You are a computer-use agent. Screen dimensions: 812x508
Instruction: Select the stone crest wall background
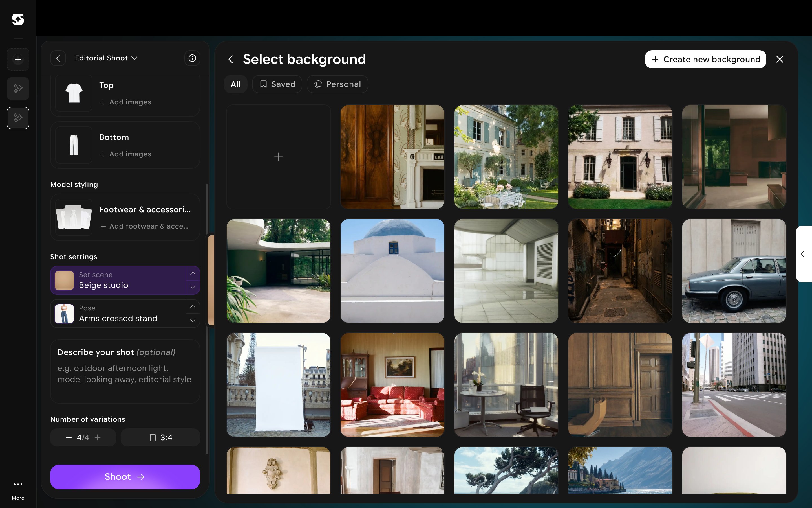[x=279, y=470]
